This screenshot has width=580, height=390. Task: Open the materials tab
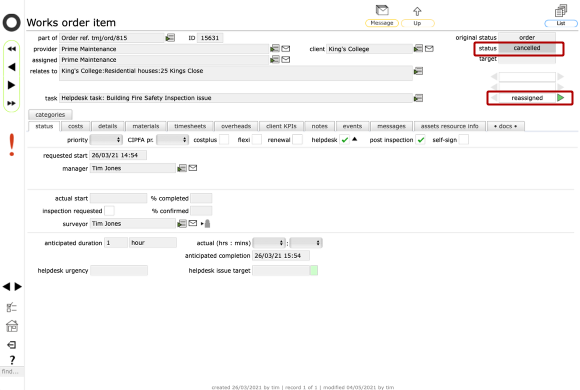[146, 126]
